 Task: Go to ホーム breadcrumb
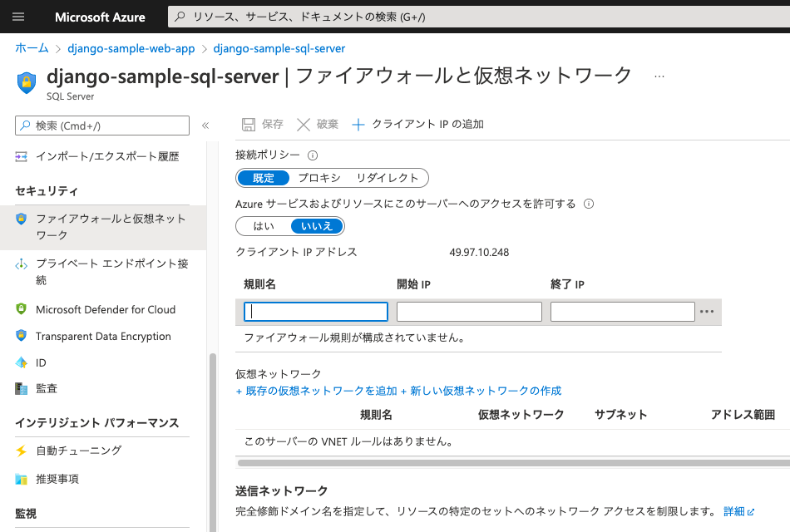pos(32,48)
